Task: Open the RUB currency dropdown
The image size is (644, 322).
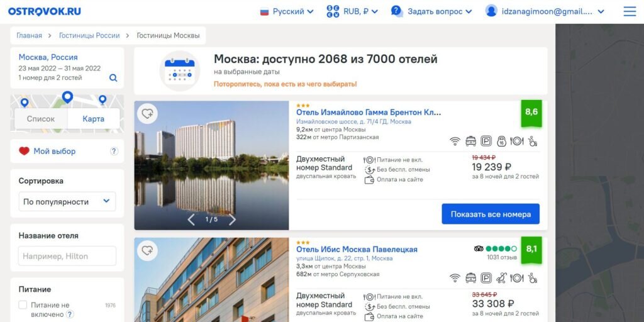Action: [352, 11]
